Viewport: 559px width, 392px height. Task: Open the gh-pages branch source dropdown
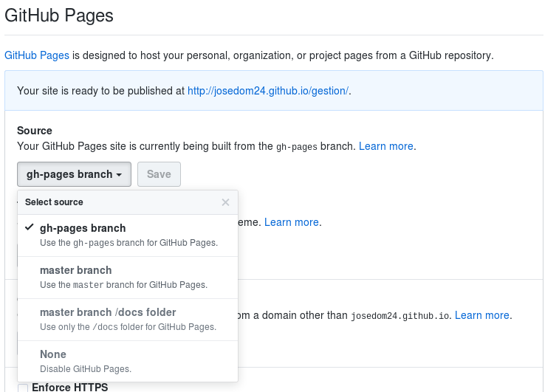74,174
